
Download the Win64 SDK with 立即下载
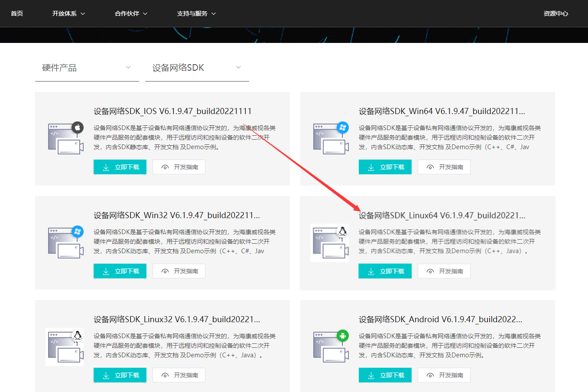(x=385, y=167)
